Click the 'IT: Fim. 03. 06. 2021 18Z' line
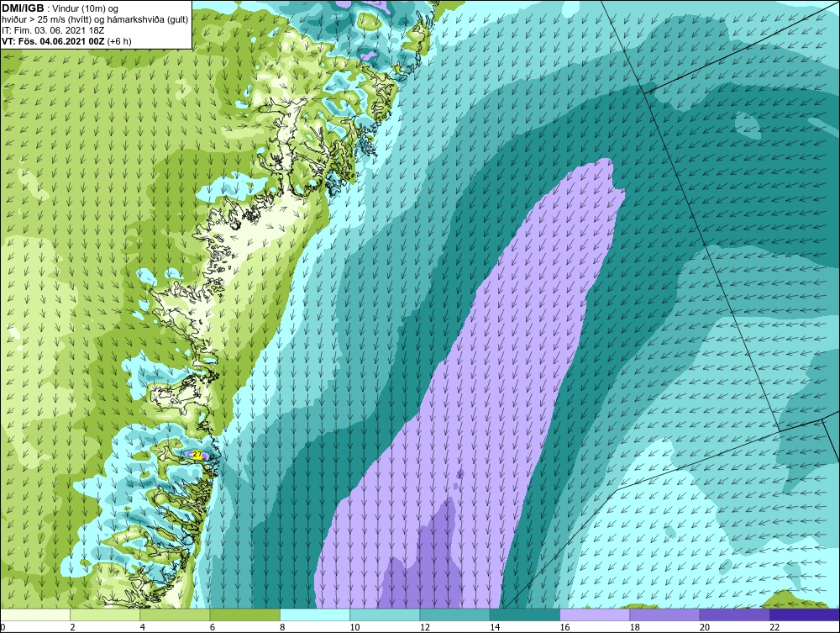Viewport: 840px width, 633px height. click(53, 30)
